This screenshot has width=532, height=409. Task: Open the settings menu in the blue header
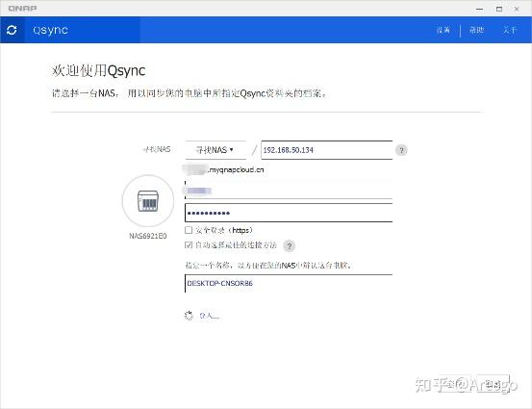(443, 30)
